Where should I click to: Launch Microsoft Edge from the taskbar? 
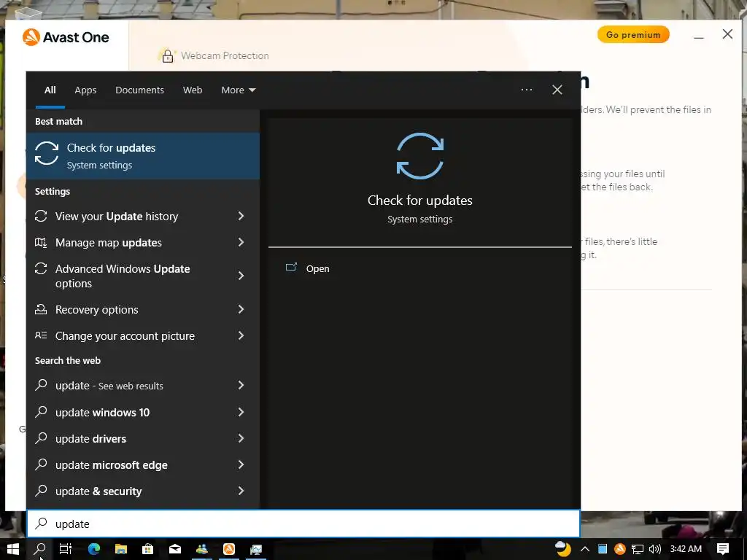pyautogui.click(x=94, y=549)
